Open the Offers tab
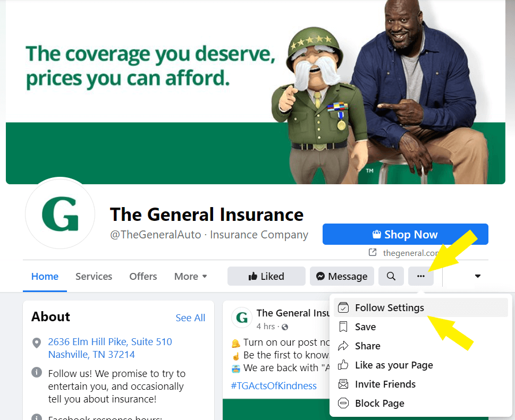This screenshot has height=420, width=515. point(143,276)
